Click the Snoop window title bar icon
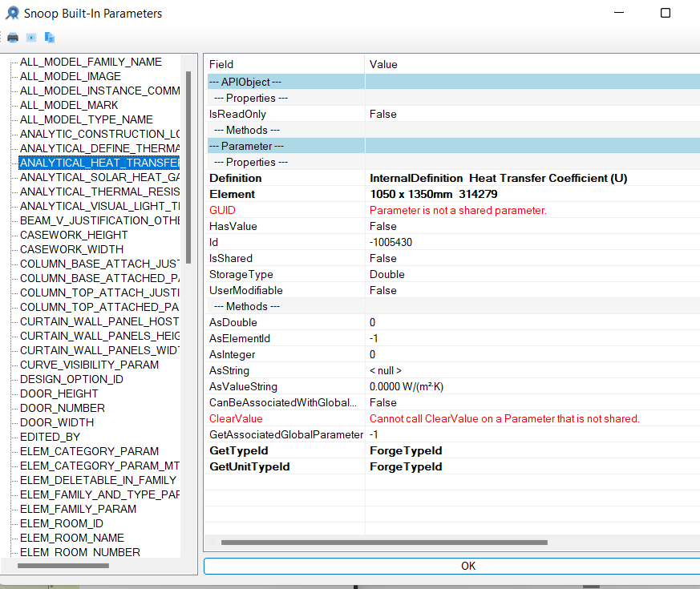This screenshot has height=589, width=700. coord(13,13)
